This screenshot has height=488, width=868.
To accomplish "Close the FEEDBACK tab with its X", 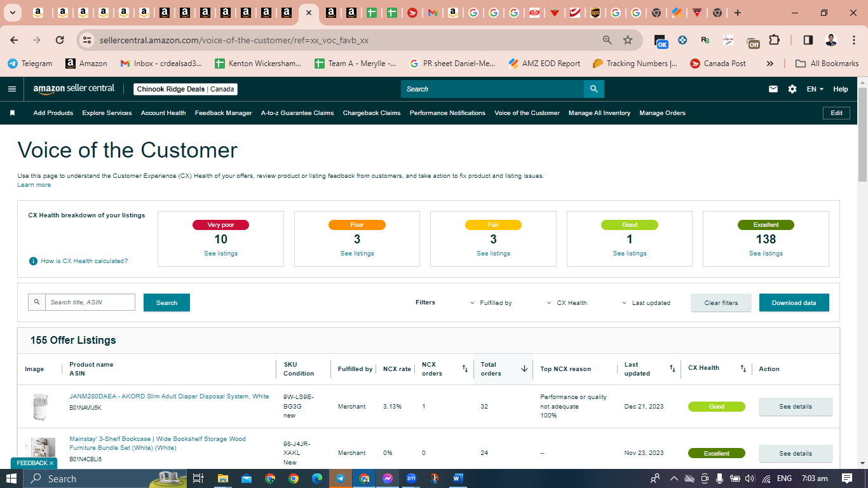I will click(x=51, y=463).
